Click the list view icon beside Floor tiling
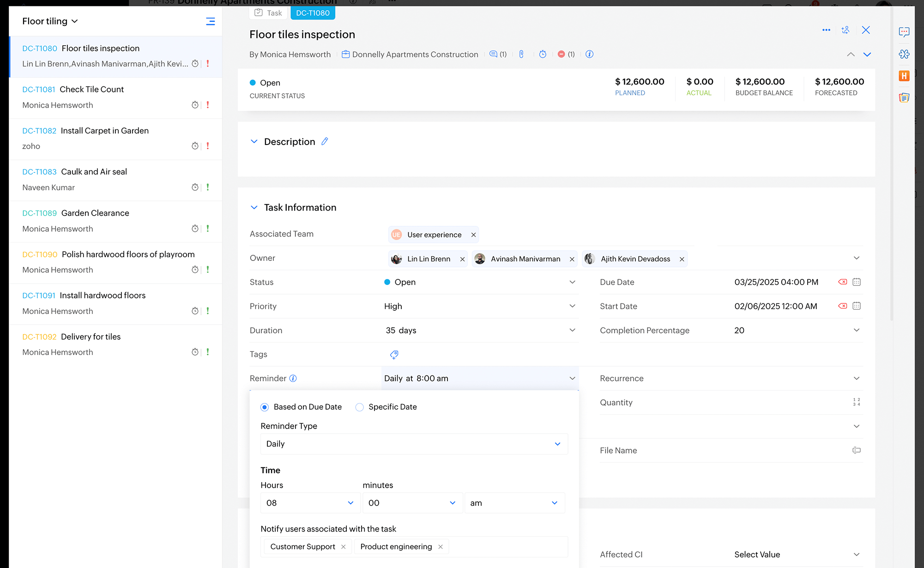Image resolution: width=924 pixels, height=568 pixels. (x=210, y=21)
